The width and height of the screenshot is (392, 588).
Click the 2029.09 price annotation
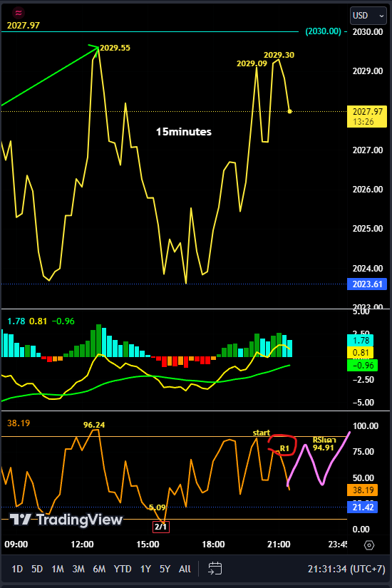tap(252, 63)
